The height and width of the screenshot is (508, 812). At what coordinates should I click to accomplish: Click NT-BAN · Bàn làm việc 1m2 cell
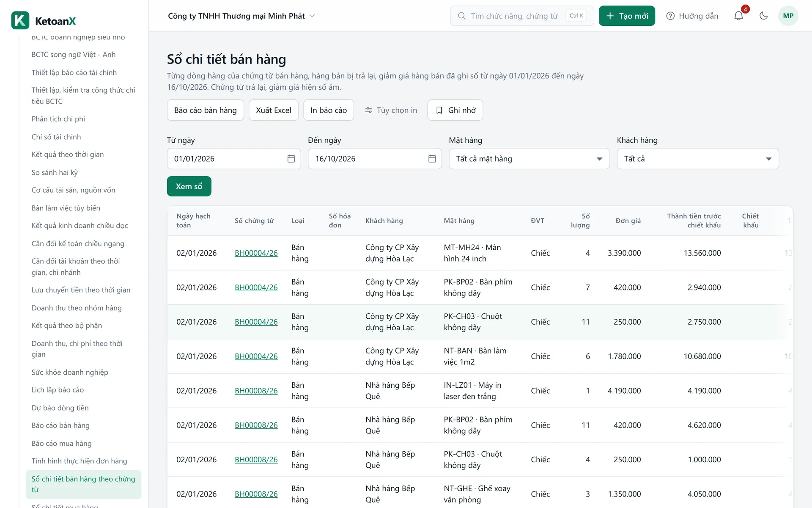point(475,356)
